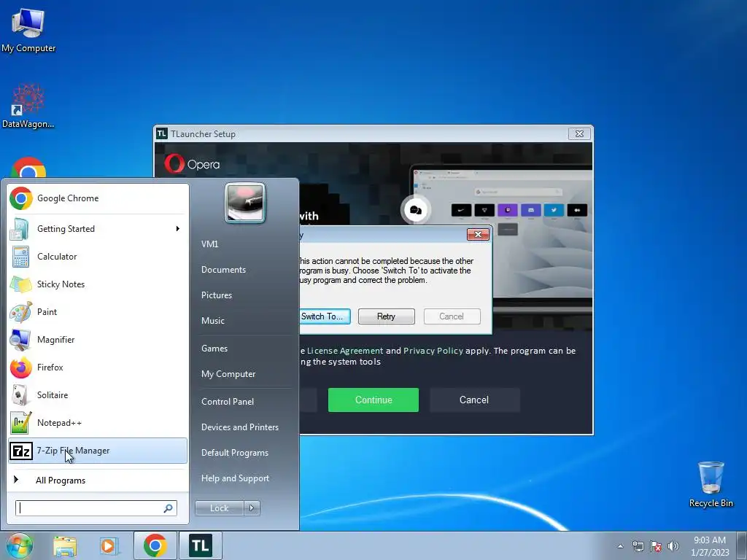This screenshot has width=747, height=560.
Task: Close the TLauncher Setup window
Action: (x=579, y=134)
